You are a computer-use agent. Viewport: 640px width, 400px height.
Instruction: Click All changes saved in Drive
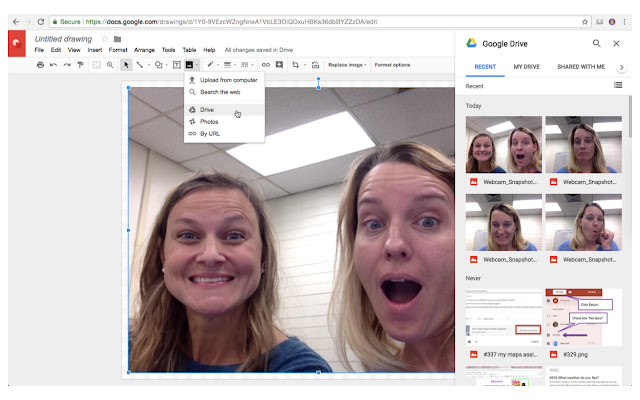259,50
